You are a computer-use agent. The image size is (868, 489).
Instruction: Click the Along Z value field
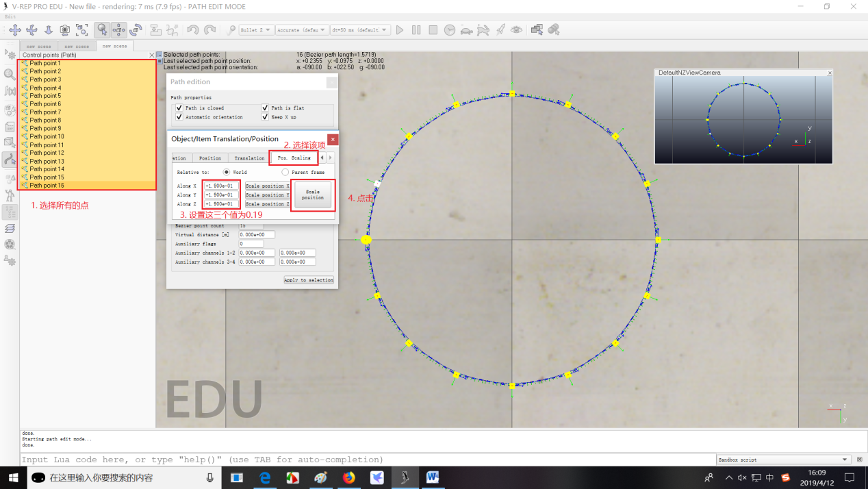point(222,203)
